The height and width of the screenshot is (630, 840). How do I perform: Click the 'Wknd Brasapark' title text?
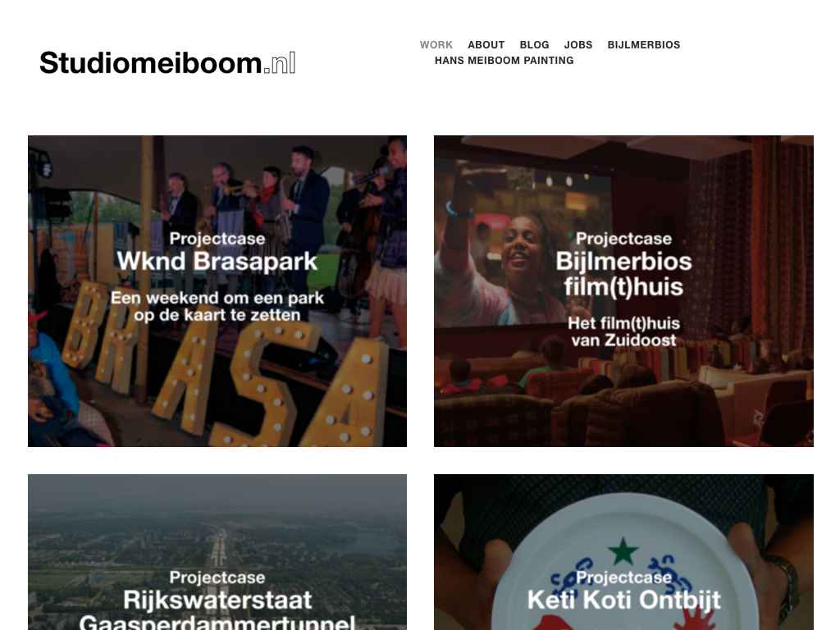click(217, 262)
